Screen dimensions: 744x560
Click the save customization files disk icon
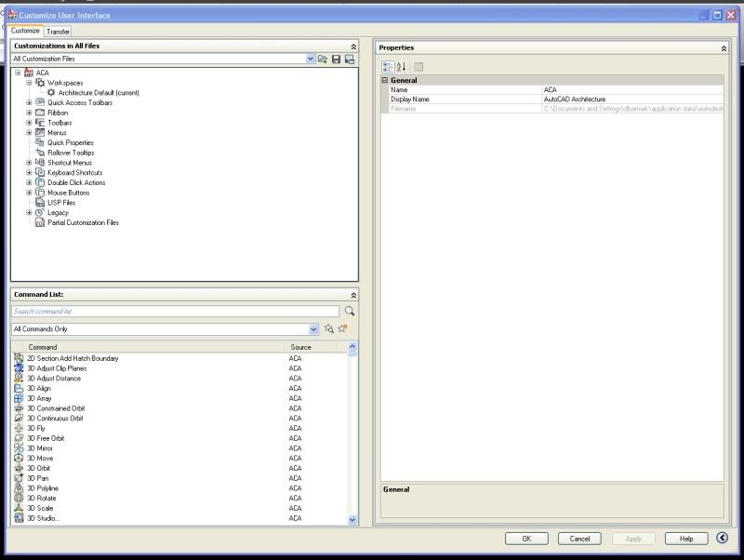click(336, 59)
